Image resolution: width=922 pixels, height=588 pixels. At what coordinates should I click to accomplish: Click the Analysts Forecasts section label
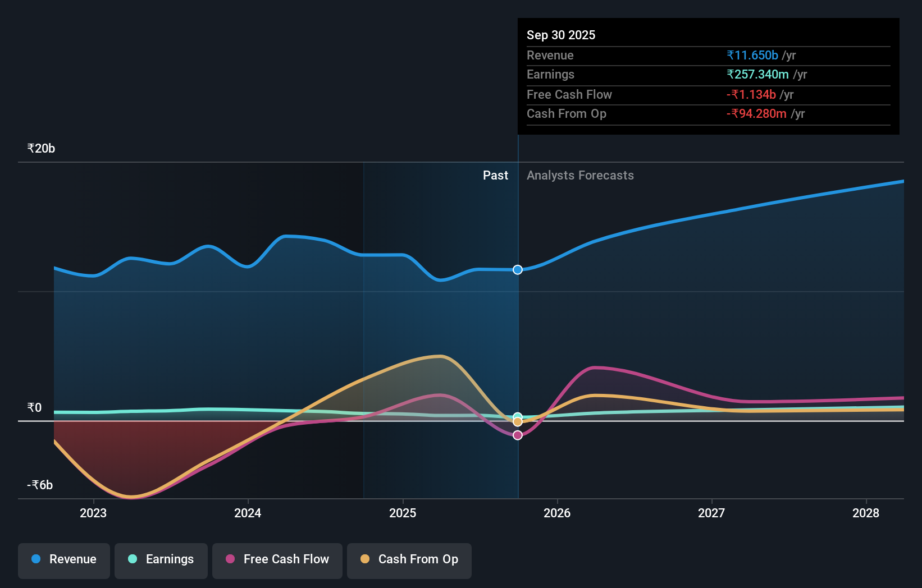(581, 175)
